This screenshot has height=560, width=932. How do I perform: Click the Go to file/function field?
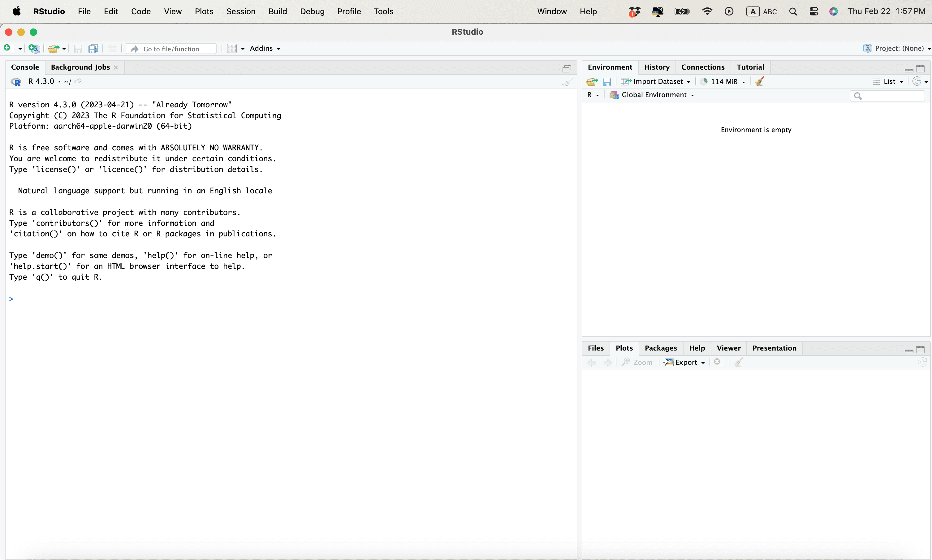tap(172, 49)
